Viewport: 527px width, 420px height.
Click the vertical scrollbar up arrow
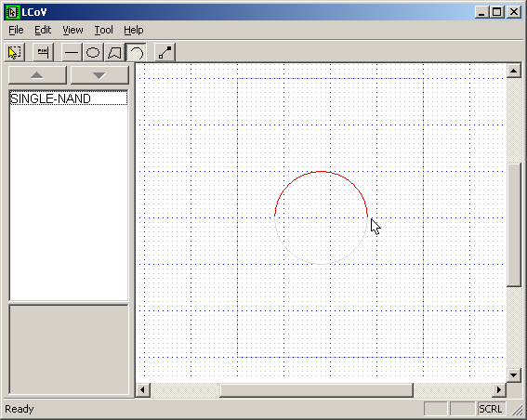click(514, 71)
